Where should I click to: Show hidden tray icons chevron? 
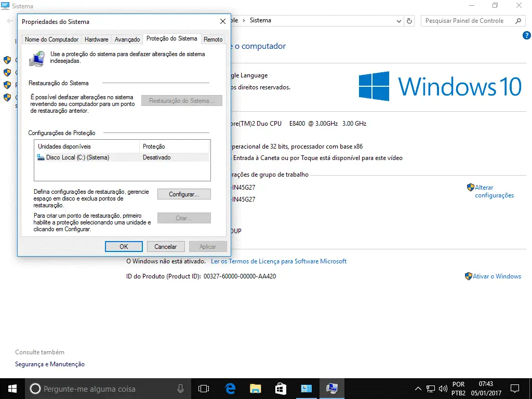click(418, 389)
